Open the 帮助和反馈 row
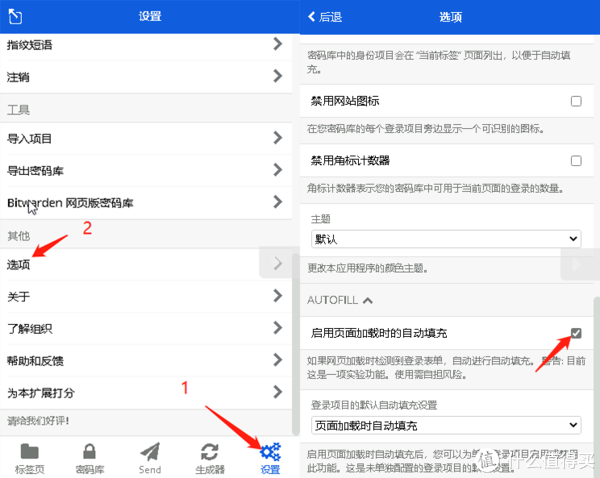This screenshot has height=478, width=600. click(146, 361)
